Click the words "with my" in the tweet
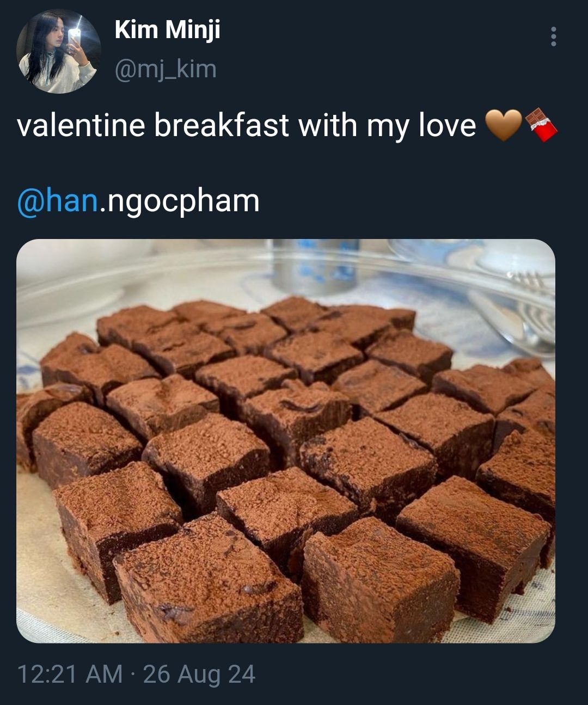The width and height of the screenshot is (588, 705). click(x=354, y=125)
